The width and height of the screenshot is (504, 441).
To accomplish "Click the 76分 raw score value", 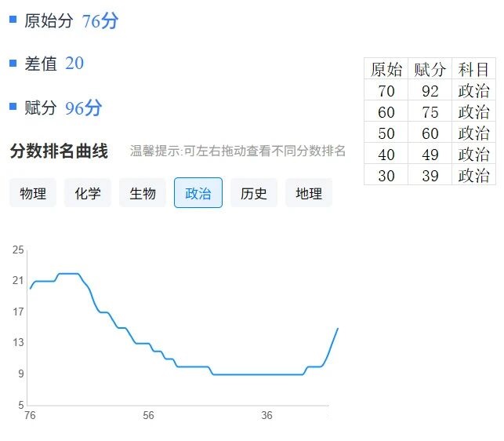I will [100, 21].
